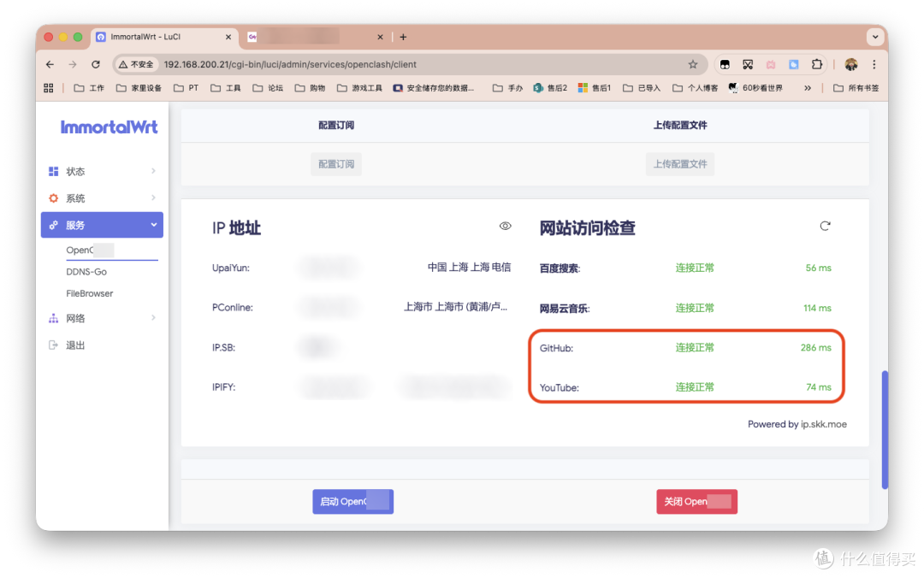Screen dimensions: 924x578
Task: Open the PT bookmark folder
Action: tap(187, 88)
